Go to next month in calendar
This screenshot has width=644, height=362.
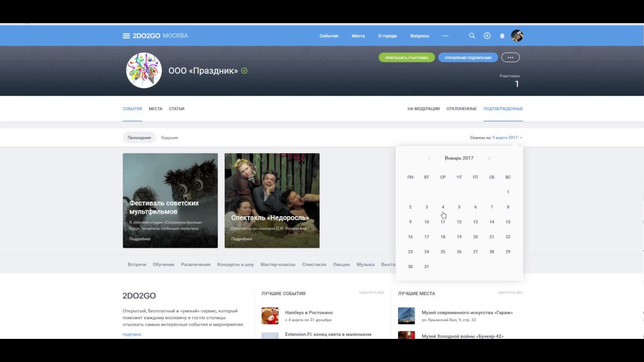click(489, 158)
